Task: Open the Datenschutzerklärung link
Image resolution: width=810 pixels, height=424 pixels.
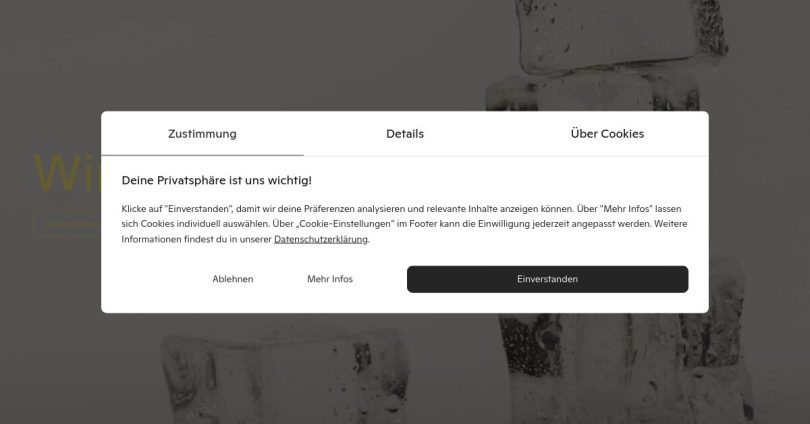Action: [x=321, y=239]
